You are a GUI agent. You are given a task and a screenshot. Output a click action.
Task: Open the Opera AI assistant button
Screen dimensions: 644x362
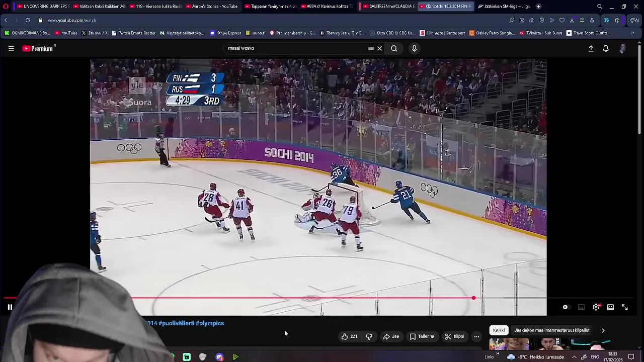click(633, 20)
